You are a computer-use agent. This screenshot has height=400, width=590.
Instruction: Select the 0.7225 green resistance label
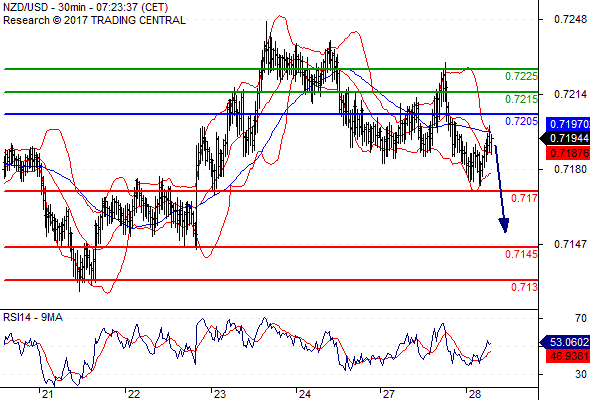521,76
